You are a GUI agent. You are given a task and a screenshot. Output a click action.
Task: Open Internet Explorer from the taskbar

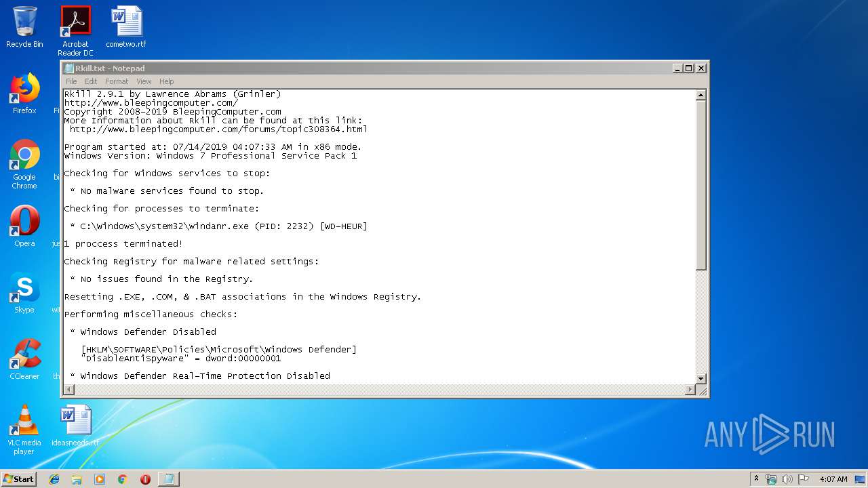pyautogui.click(x=54, y=479)
